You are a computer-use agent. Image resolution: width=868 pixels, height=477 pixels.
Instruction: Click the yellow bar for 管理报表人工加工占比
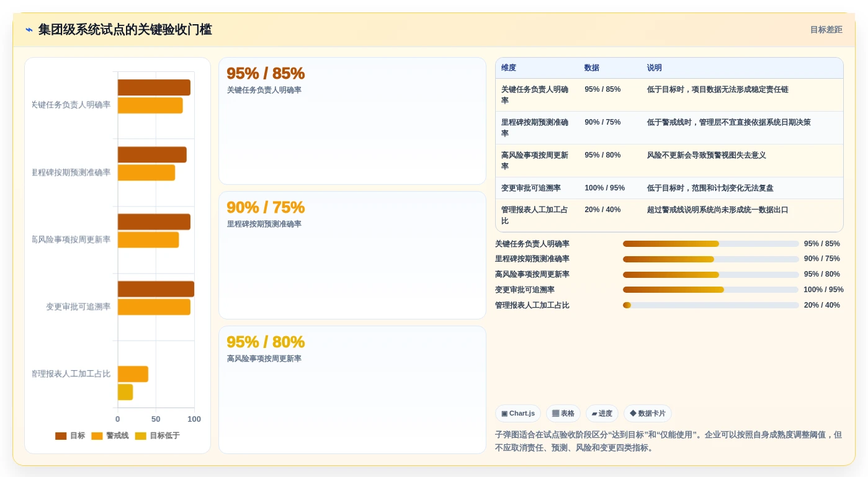point(125,392)
